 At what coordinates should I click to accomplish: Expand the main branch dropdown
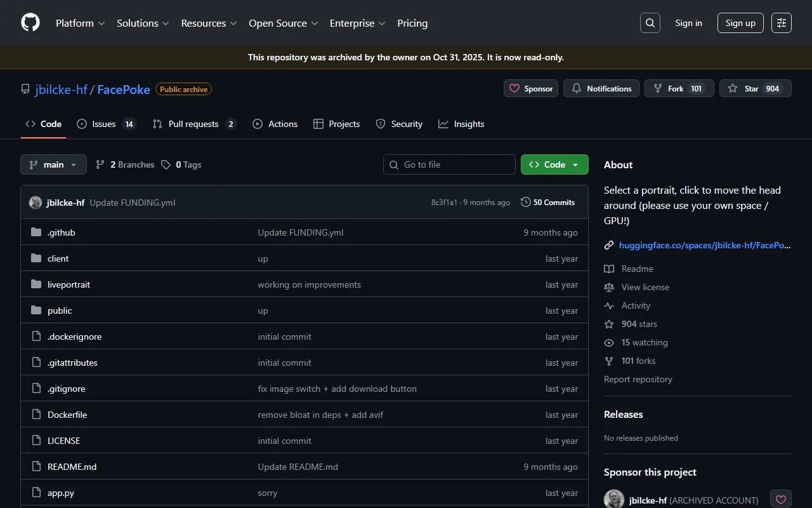click(53, 164)
